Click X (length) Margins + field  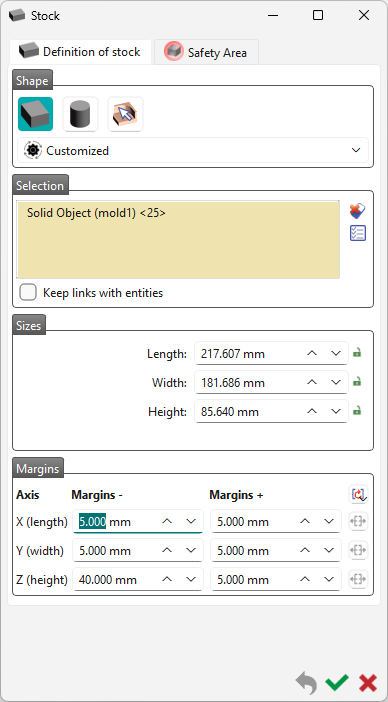pos(276,522)
